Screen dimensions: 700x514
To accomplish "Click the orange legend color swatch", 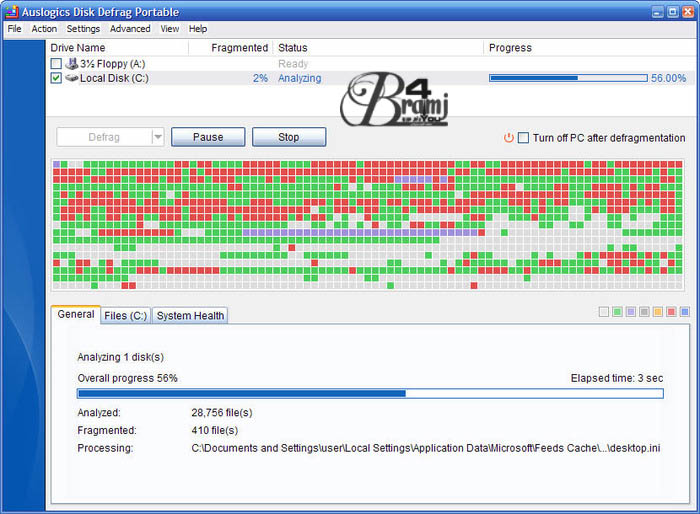I will coord(658,312).
